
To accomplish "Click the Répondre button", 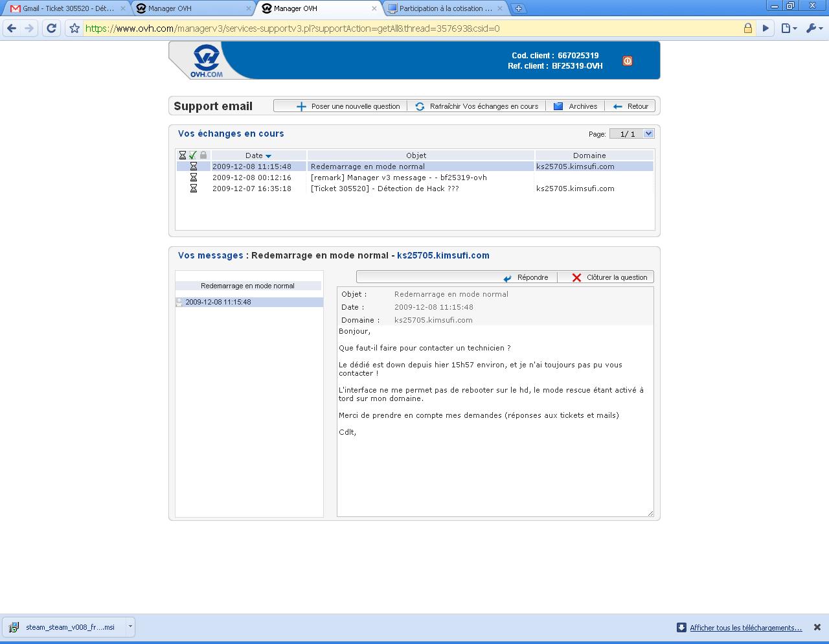I will click(526, 277).
